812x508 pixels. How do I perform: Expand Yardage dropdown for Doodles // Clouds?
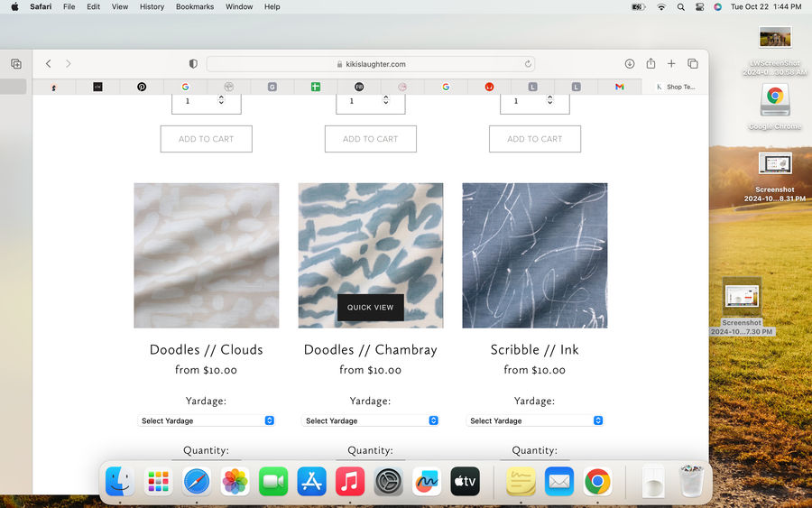[207, 420]
